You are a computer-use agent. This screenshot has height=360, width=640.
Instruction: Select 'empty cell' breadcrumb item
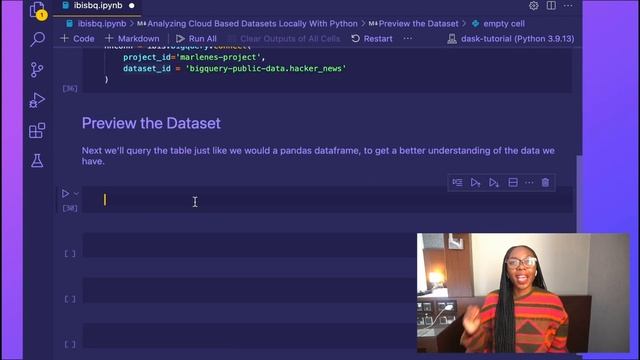click(x=498, y=24)
